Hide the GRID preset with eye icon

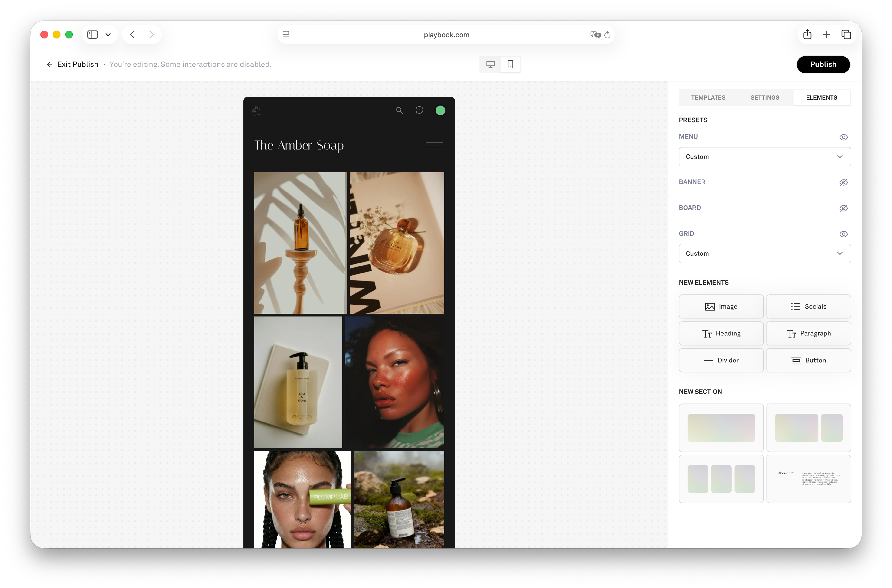pos(843,234)
